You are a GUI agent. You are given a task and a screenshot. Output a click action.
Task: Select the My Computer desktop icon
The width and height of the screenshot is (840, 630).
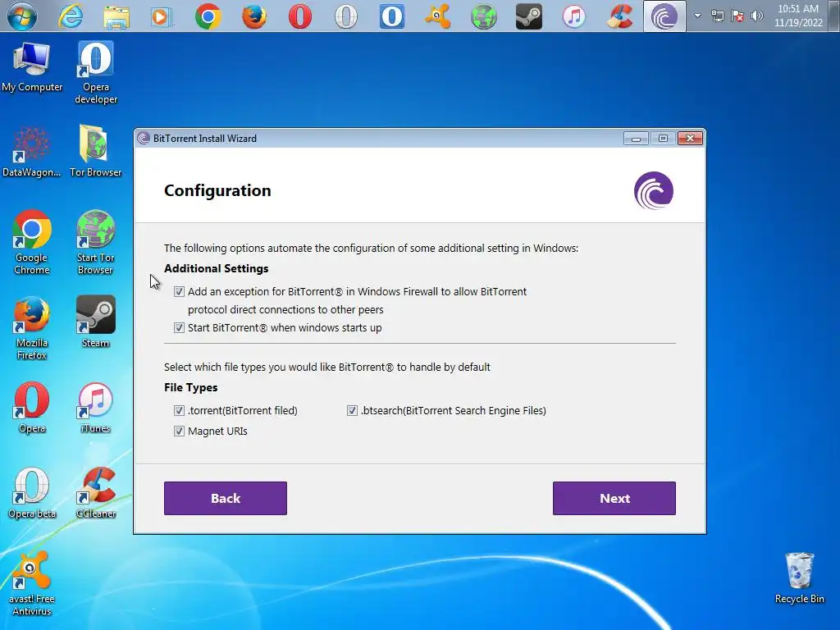tap(32, 67)
